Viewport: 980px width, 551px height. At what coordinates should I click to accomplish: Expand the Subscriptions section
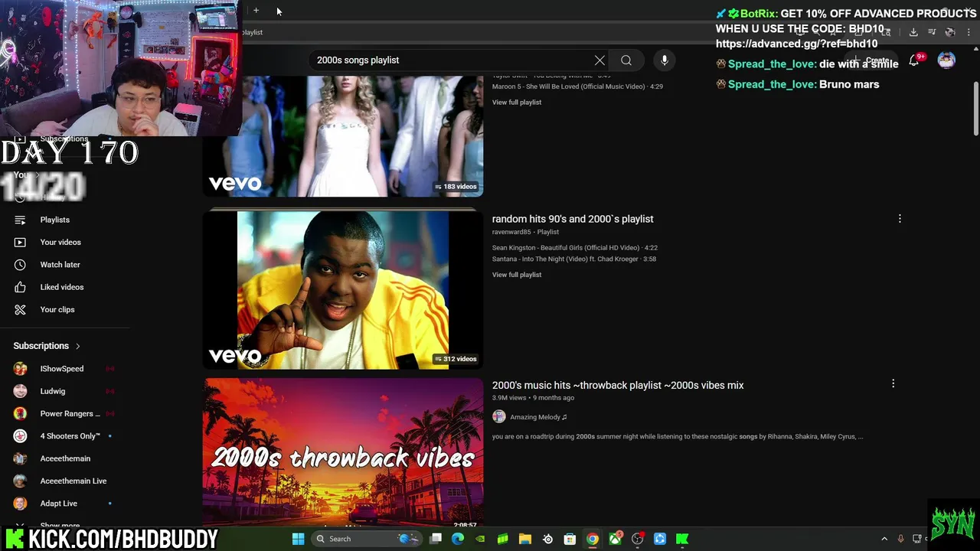click(47, 346)
